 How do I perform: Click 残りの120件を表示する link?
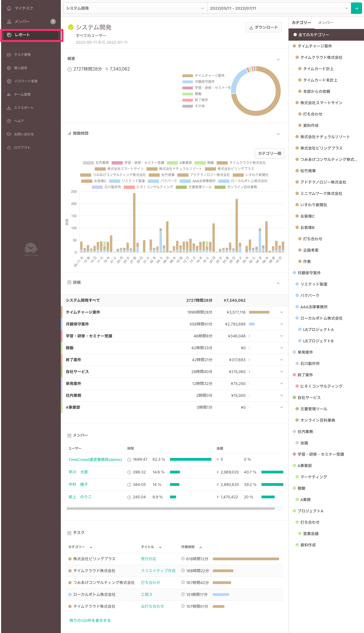(90, 620)
